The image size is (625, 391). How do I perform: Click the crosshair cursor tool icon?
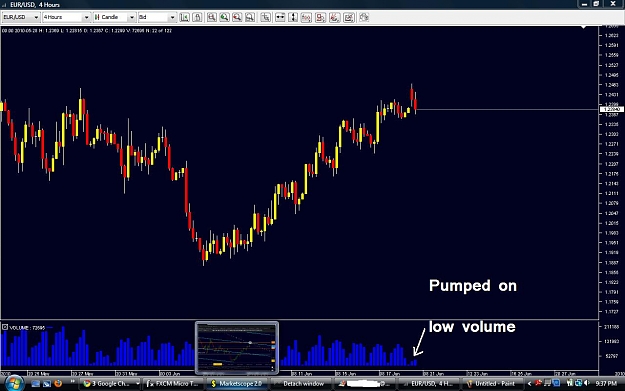pos(265,17)
